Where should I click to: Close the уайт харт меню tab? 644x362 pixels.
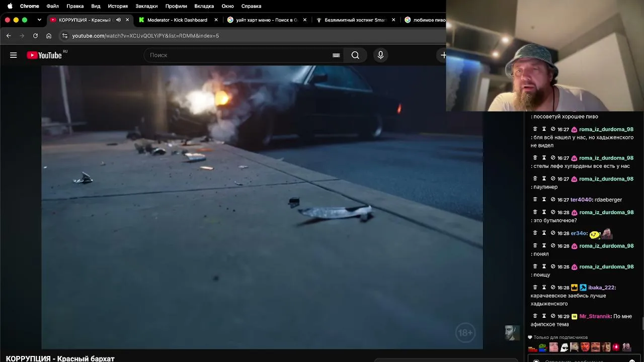coord(305,20)
